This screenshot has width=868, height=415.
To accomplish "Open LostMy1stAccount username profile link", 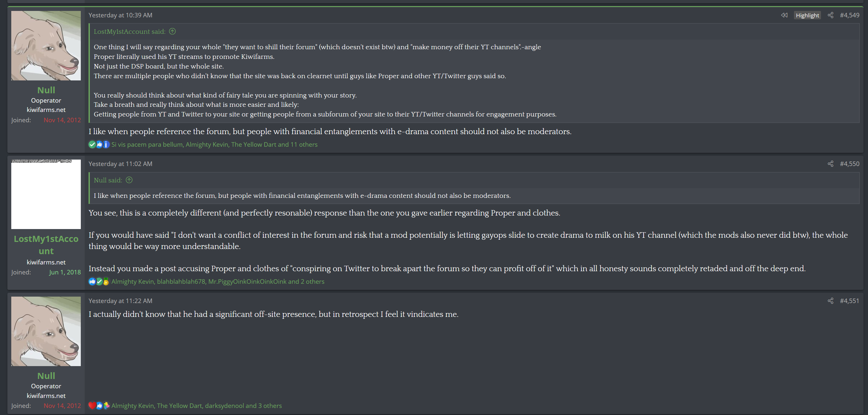I will [46, 245].
